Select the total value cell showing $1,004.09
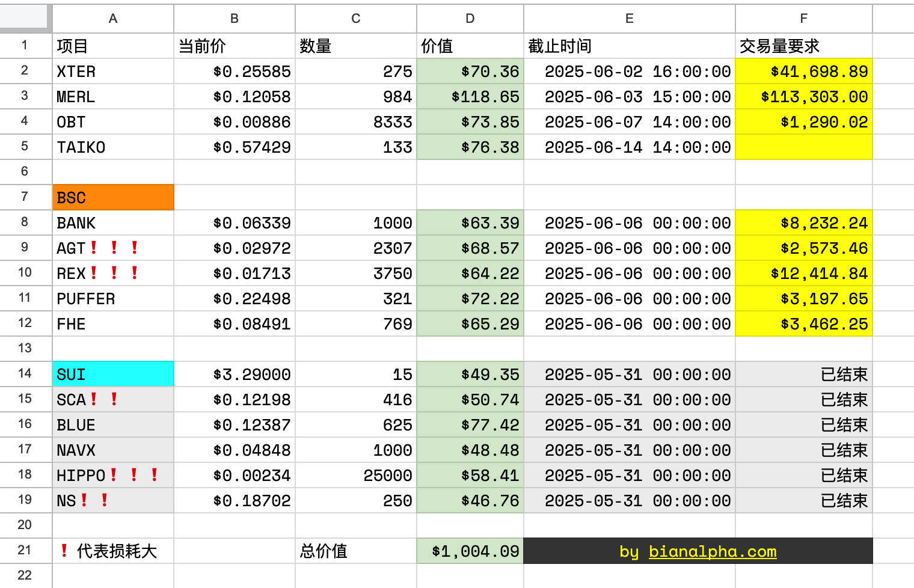The image size is (914, 588). (x=470, y=551)
